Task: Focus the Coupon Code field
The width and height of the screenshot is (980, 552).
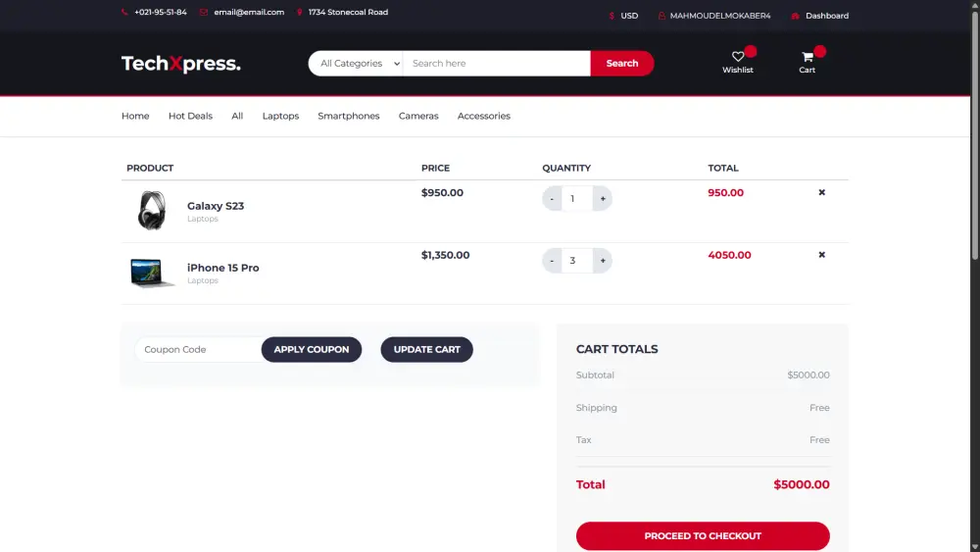Action: tap(199, 349)
